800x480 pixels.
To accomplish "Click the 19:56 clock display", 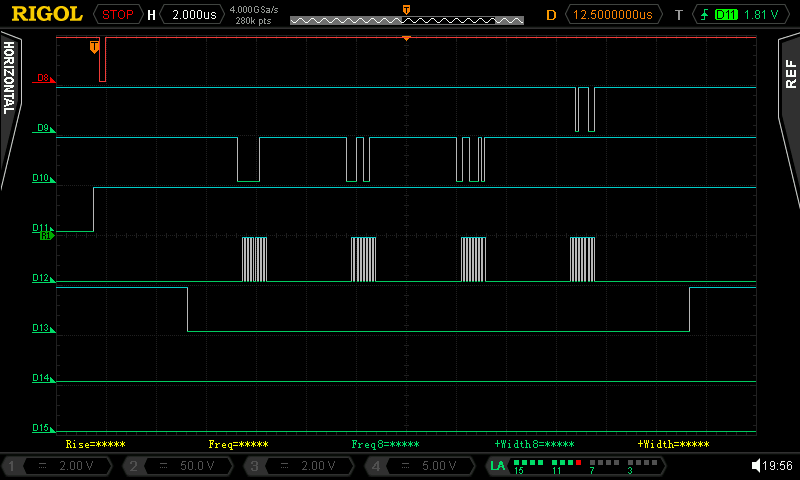I will (778, 466).
